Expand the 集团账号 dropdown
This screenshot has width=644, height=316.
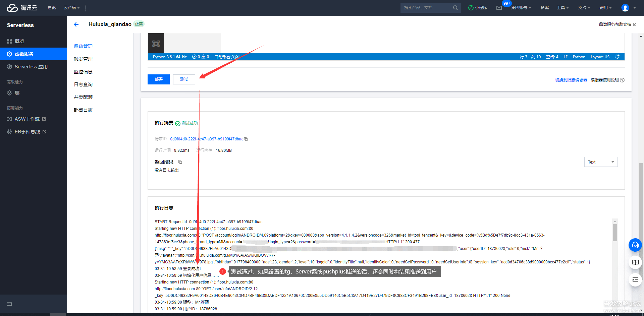coord(521,8)
